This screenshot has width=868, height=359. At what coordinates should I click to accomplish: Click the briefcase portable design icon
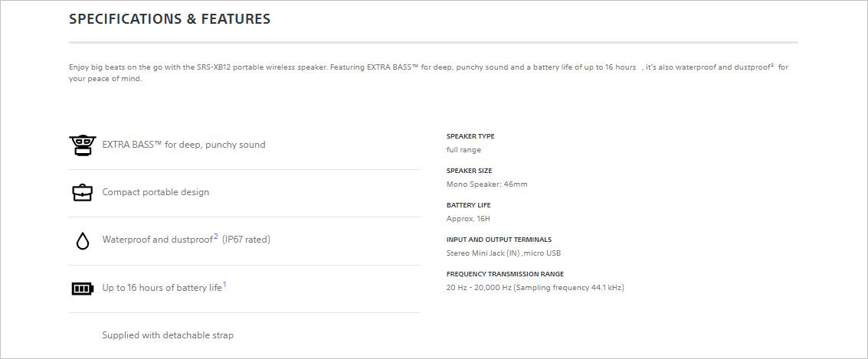pos(83,192)
